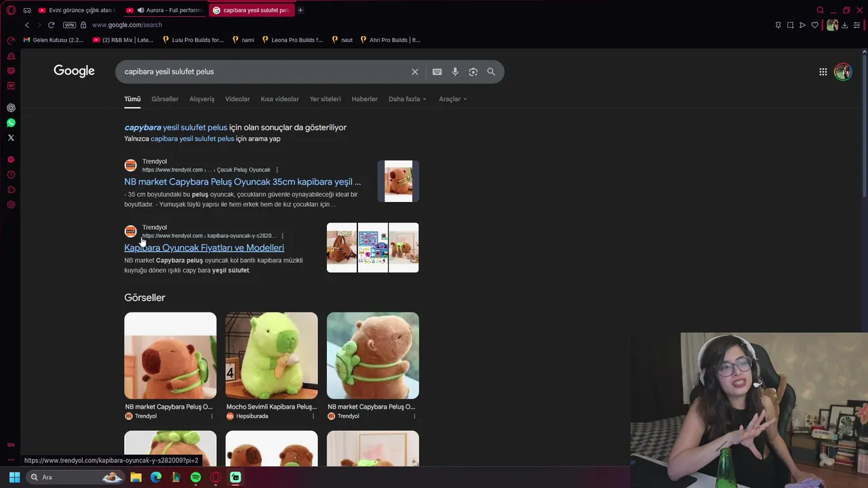Open File Explorer from taskbar
Screen dimensions: 868x488
(x=136, y=477)
